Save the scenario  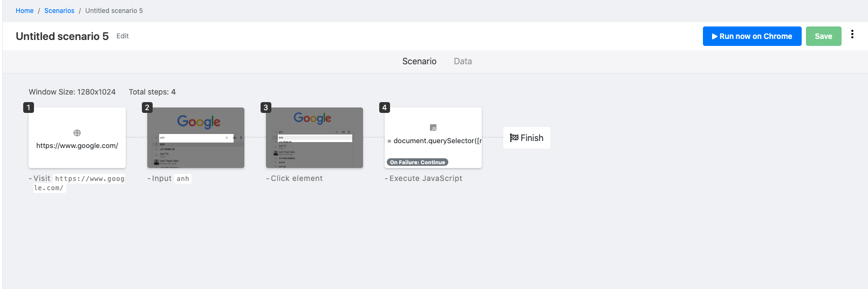click(x=823, y=36)
